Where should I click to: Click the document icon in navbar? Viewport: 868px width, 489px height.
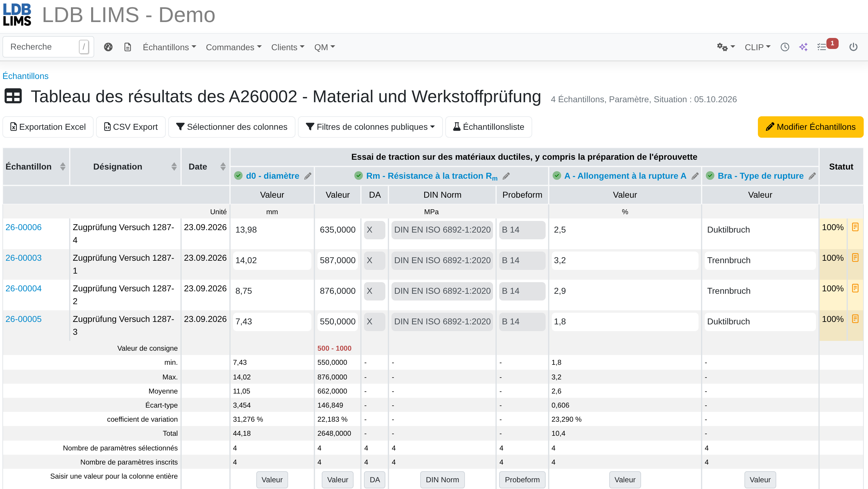point(128,47)
